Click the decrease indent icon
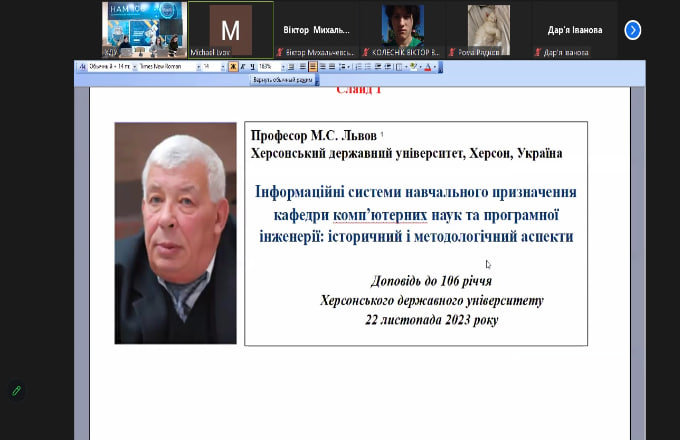680x440 pixels. (x=378, y=67)
